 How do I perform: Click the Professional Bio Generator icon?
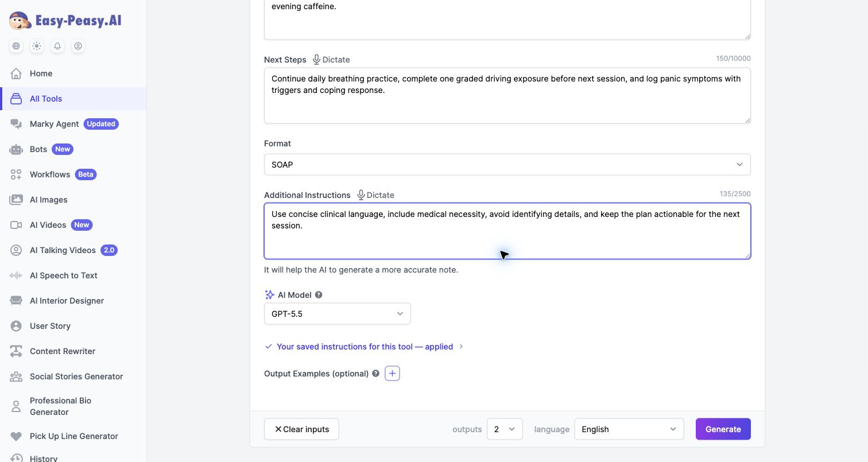[x=16, y=406]
